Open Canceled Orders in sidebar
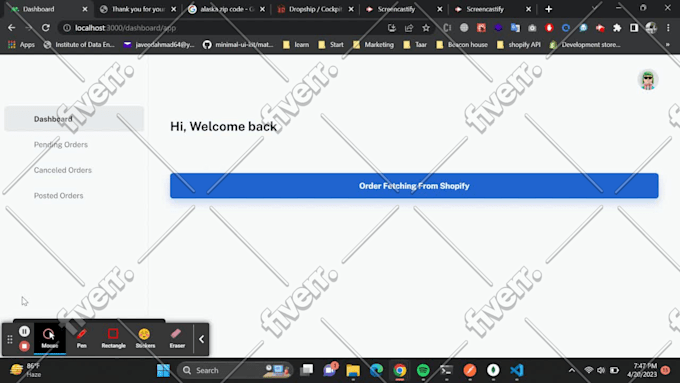Screen dimensions: 680x383 63,170
